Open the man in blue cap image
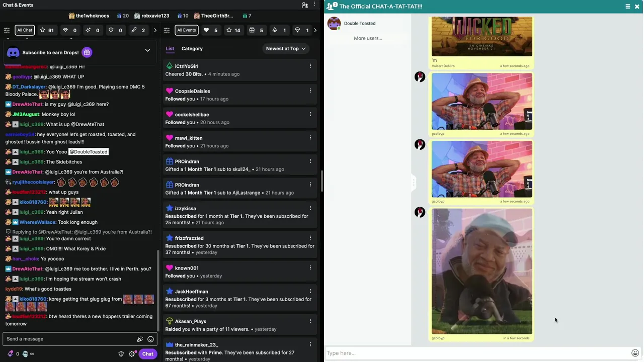The height and width of the screenshot is (362, 644). pyautogui.click(x=481, y=271)
